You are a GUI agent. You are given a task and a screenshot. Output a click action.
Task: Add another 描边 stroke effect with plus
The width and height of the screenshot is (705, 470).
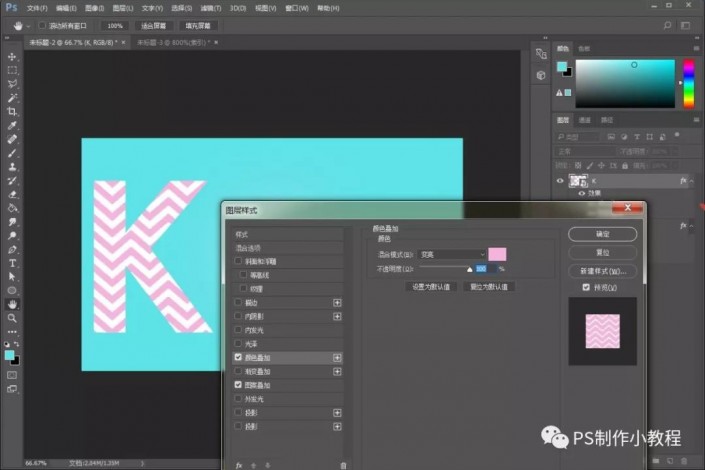click(337, 303)
